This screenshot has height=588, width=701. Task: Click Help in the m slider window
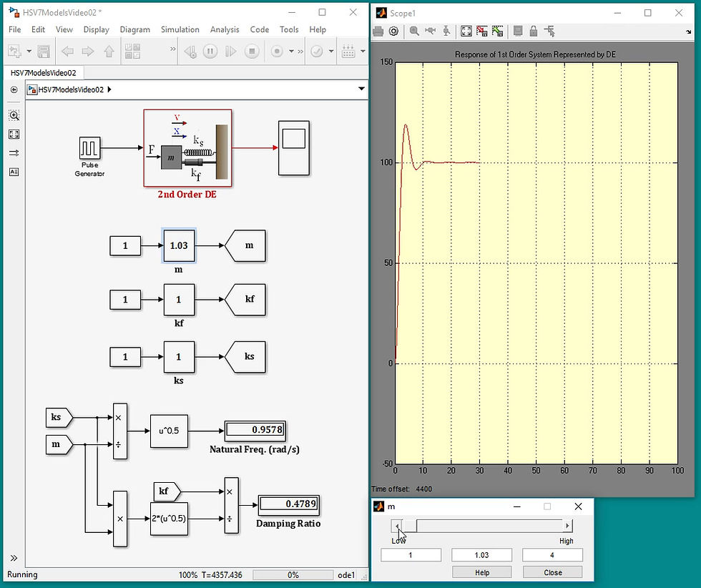click(x=481, y=572)
